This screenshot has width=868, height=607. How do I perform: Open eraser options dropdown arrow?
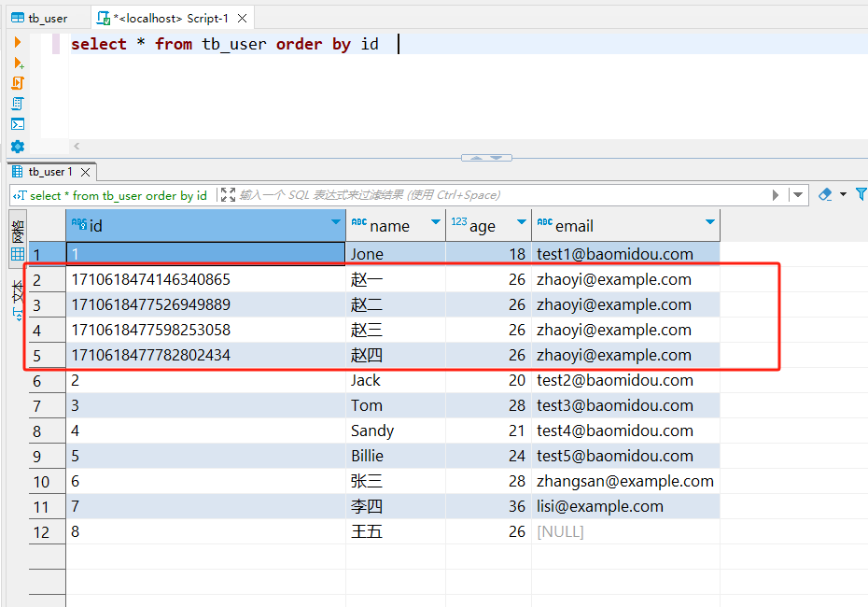coord(843,194)
